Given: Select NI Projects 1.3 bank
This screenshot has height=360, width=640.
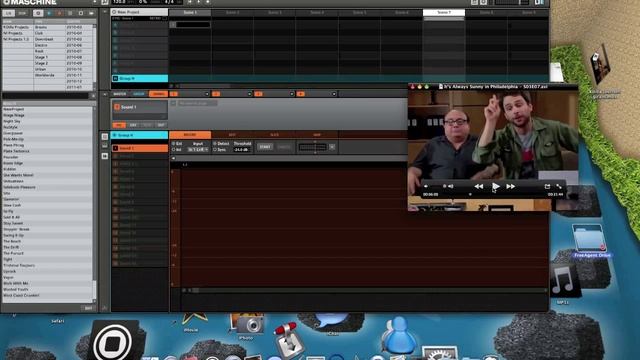Looking at the screenshot, I should click(18, 39).
